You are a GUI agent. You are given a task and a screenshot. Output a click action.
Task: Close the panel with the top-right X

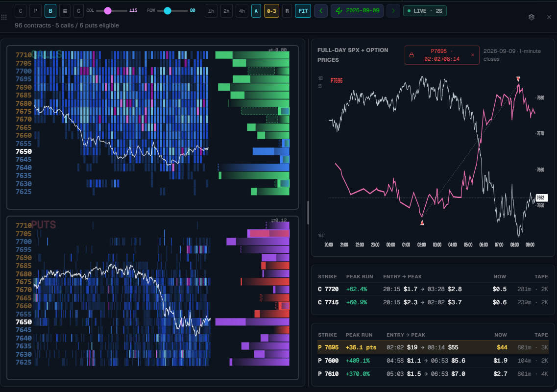pos(549,17)
